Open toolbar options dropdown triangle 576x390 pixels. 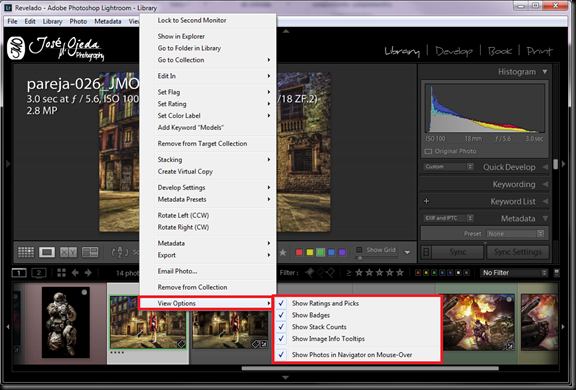(407, 252)
